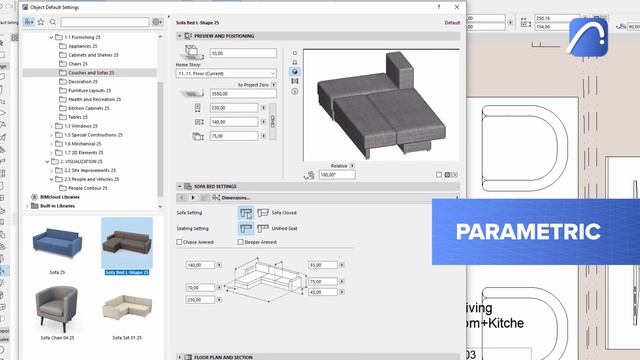Select the BIMcloud Libraries node
This screenshot has width=640, height=360.
pos(60,197)
